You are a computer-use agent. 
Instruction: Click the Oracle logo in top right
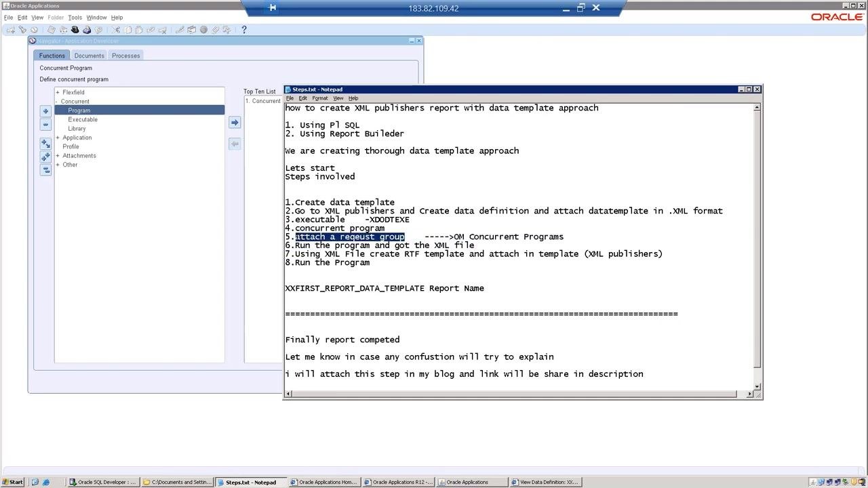[x=837, y=17]
